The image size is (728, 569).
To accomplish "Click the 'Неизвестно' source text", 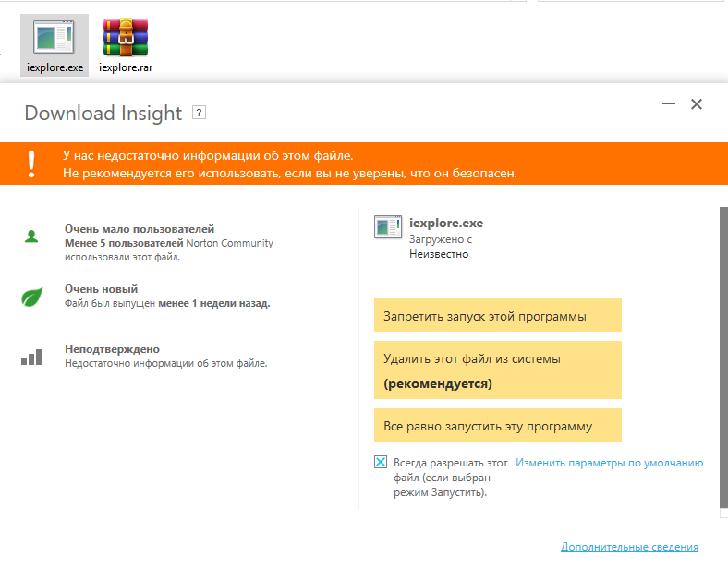I will coord(439,254).
